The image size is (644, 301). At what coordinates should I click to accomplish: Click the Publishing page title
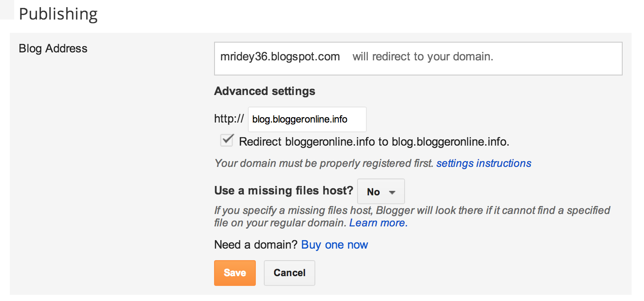click(58, 14)
